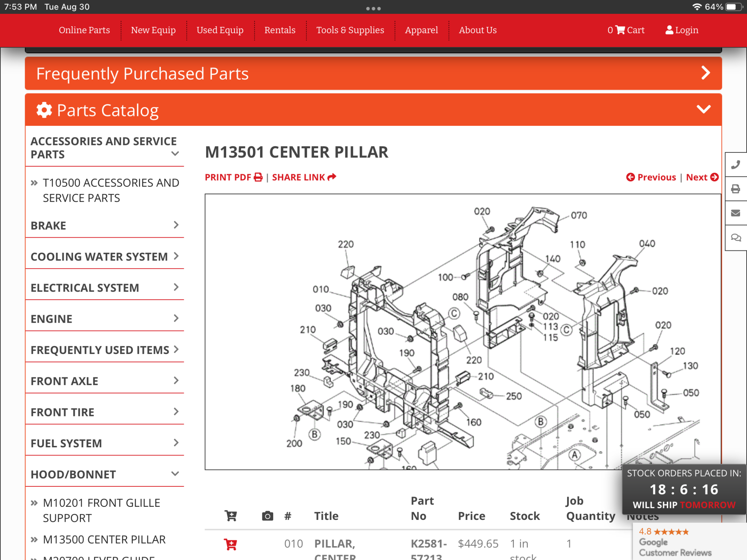Expand FREQUENTLY USED ITEMS category
The height and width of the screenshot is (560, 747).
(104, 350)
